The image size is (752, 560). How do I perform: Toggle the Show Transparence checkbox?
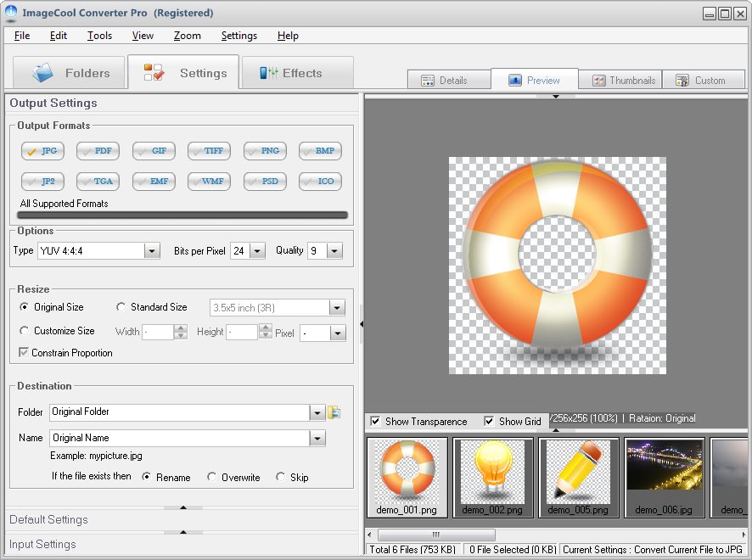(x=375, y=422)
